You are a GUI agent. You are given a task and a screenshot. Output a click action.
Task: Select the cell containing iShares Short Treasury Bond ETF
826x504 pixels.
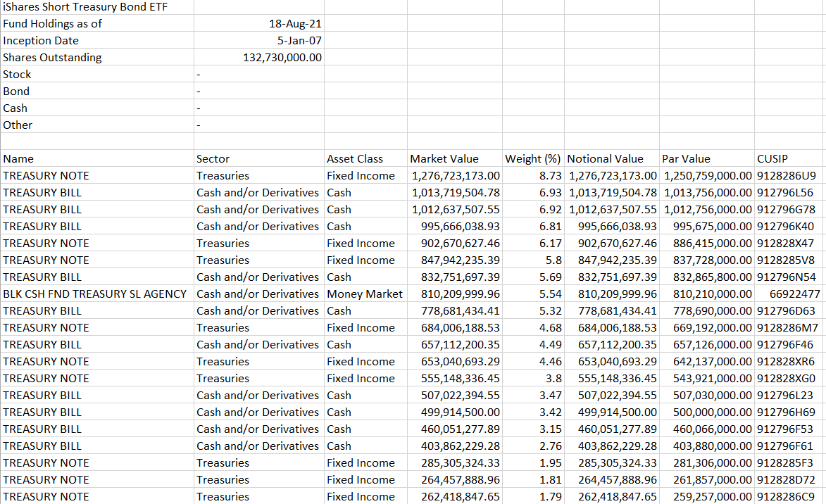95,6
